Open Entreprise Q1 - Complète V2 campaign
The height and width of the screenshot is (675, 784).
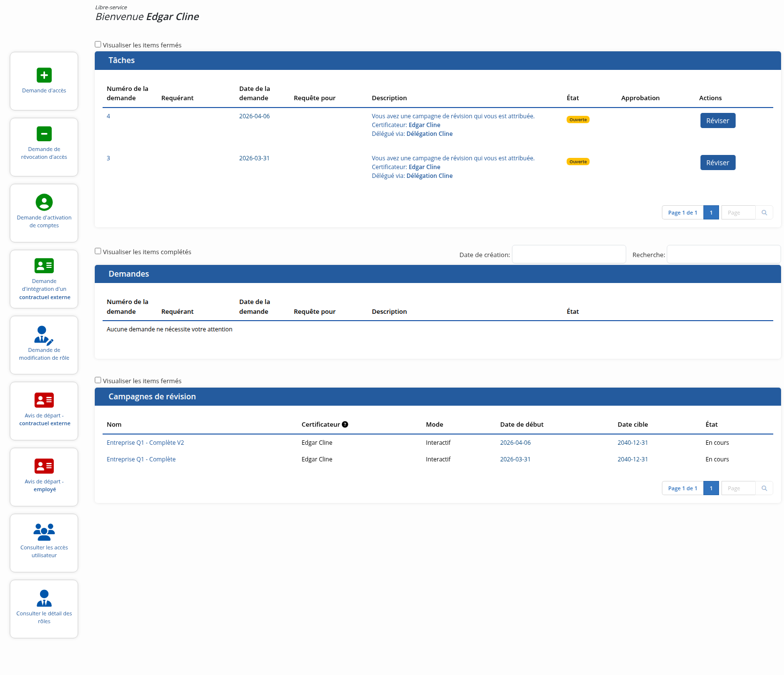(x=145, y=443)
